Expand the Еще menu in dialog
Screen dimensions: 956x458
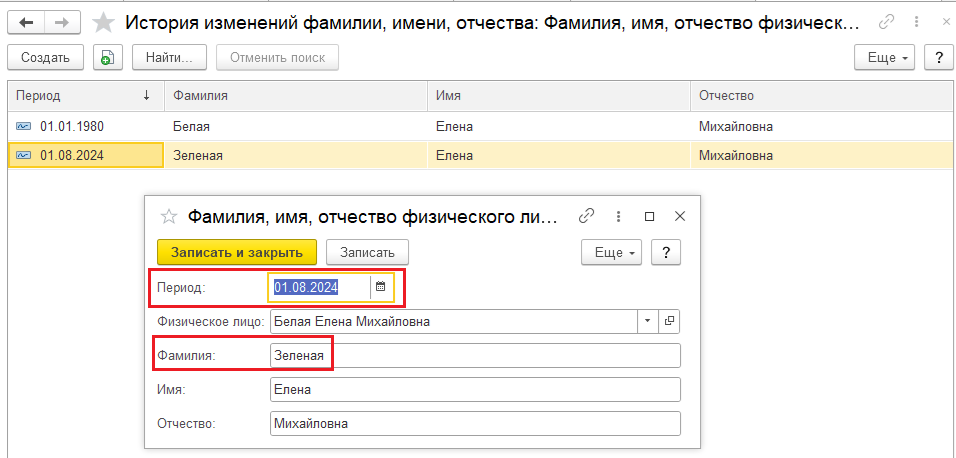(612, 252)
